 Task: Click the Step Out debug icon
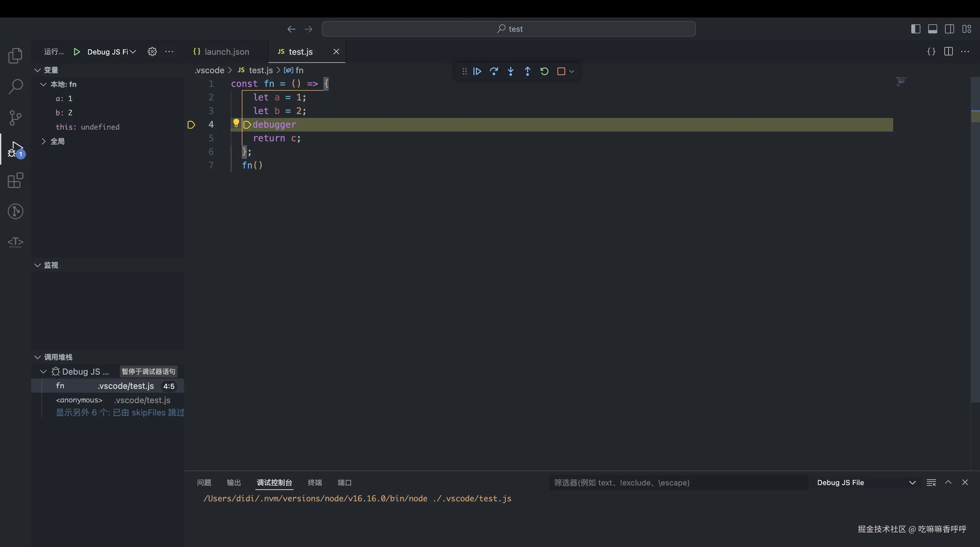pyautogui.click(x=527, y=71)
